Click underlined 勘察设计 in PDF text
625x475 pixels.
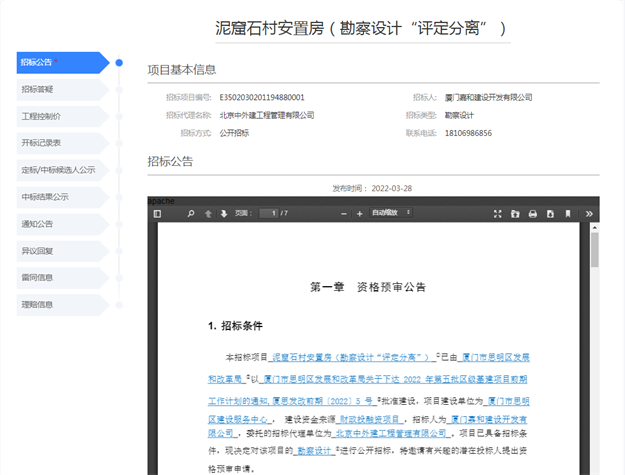[x=314, y=451]
